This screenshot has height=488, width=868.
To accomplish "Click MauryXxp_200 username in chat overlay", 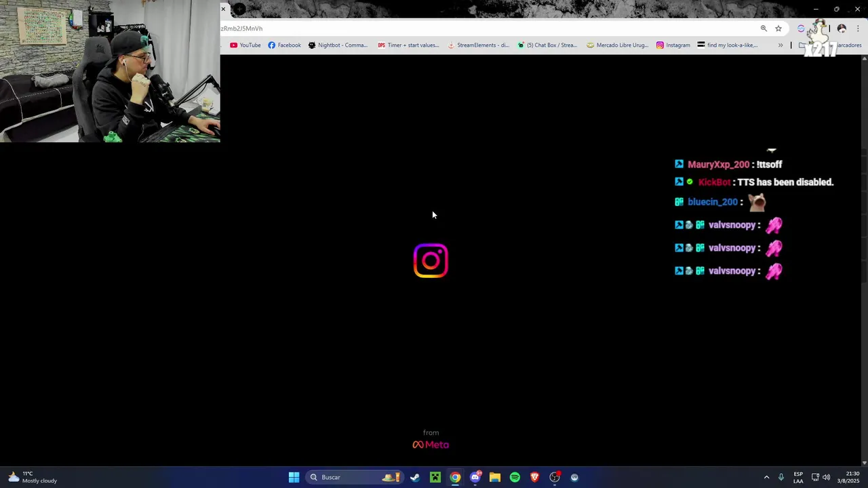I will coord(718,165).
